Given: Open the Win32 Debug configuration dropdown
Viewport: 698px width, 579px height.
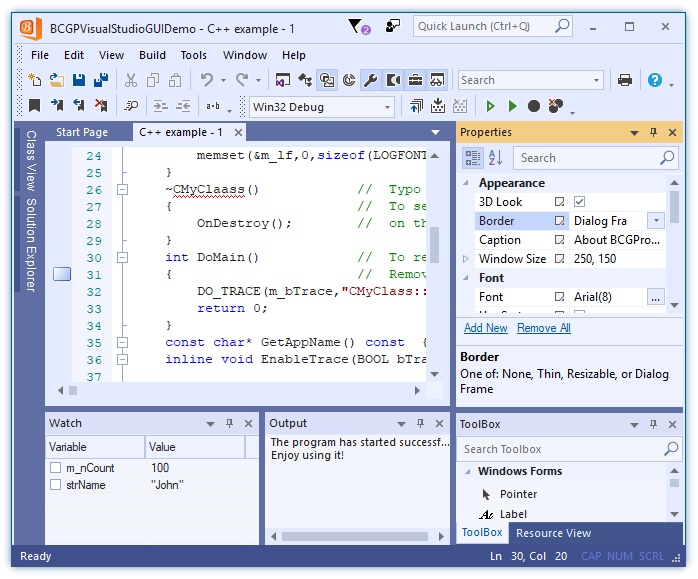Looking at the screenshot, I should coord(387,107).
